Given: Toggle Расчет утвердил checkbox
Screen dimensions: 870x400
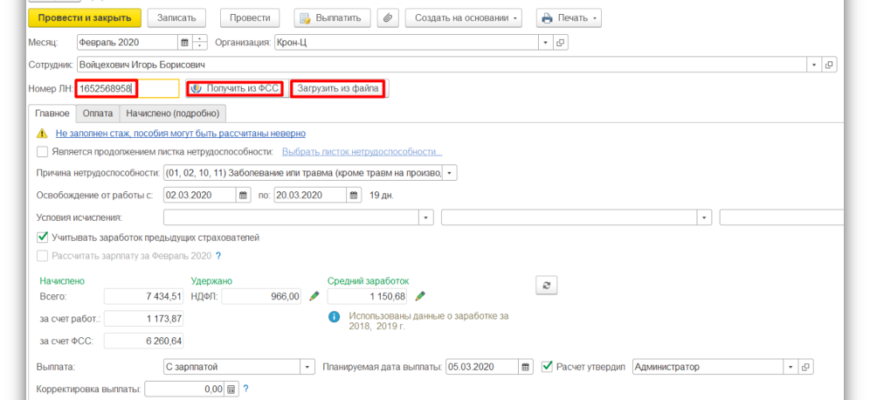Looking at the screenshot, I should pyautogui.click(x=547, y=366).
